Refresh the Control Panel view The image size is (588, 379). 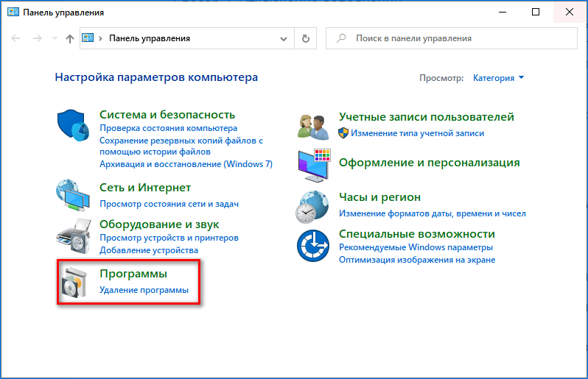tap(306, 38)
